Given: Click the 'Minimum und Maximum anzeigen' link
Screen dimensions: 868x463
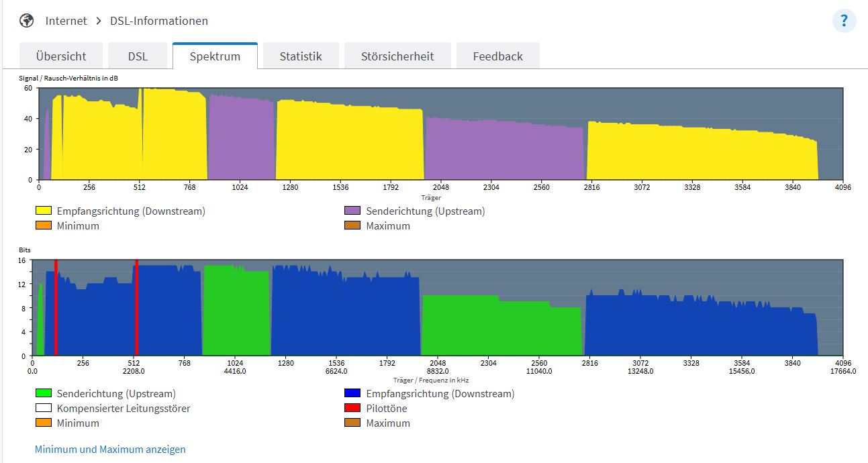Looking at the screenshot, I should (x=110, y=450).
